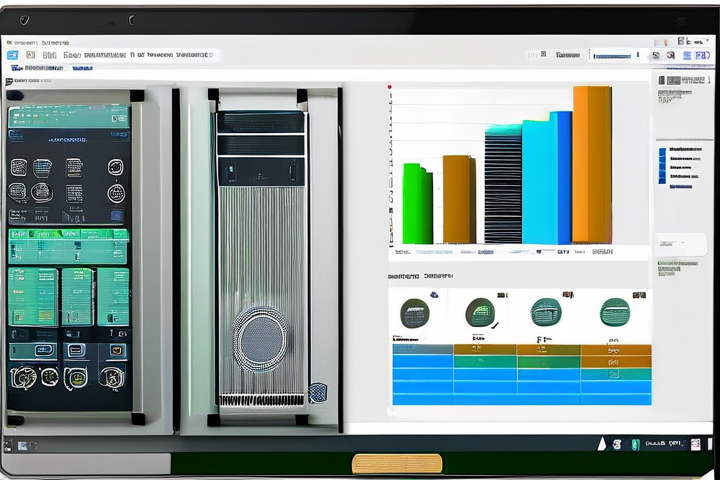Click the third circular chip icon
Viewport: 720px width, 480px height.
coord(546,312)
